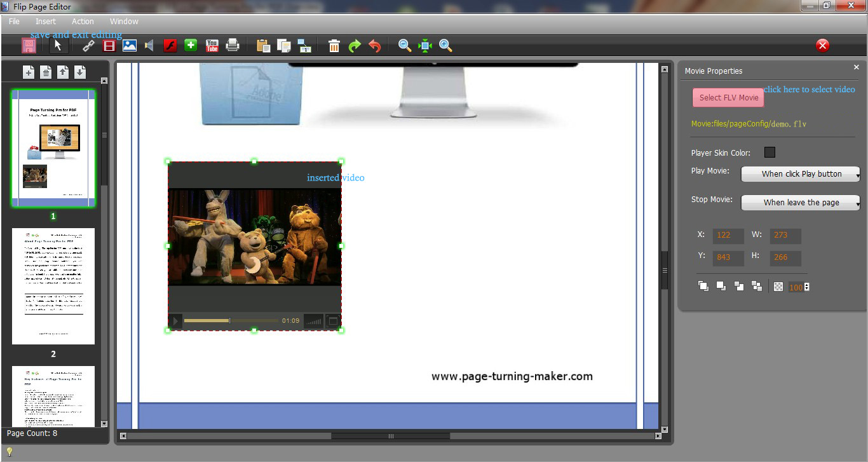868x462 pixels.
Task: Click the thumbnail panel scroll up arrow
Action: point(104,81)
